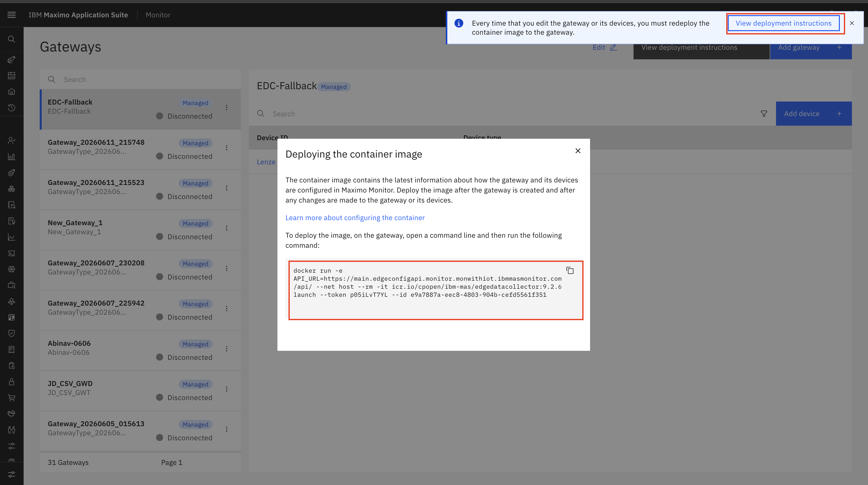The height and width of the screenshot is (485, 868).
Task: Close the Deploying the container image dialog
Action: coord(578,151)
